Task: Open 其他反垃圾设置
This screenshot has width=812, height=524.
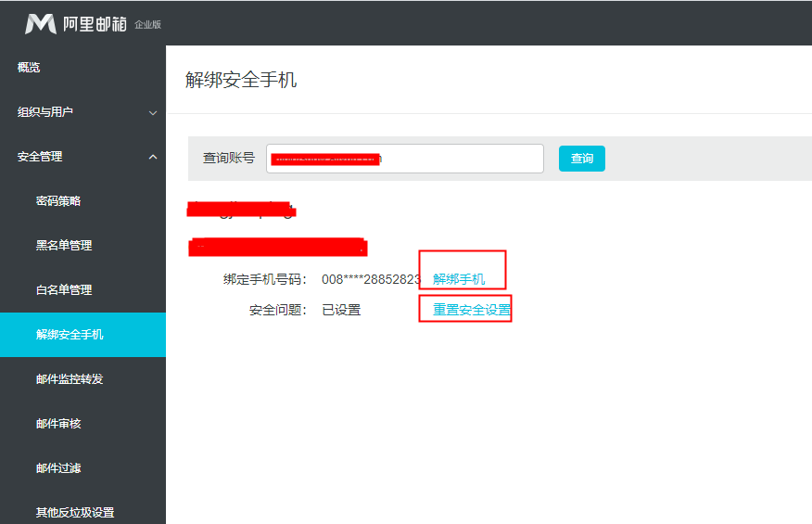Action: point(75,512)
